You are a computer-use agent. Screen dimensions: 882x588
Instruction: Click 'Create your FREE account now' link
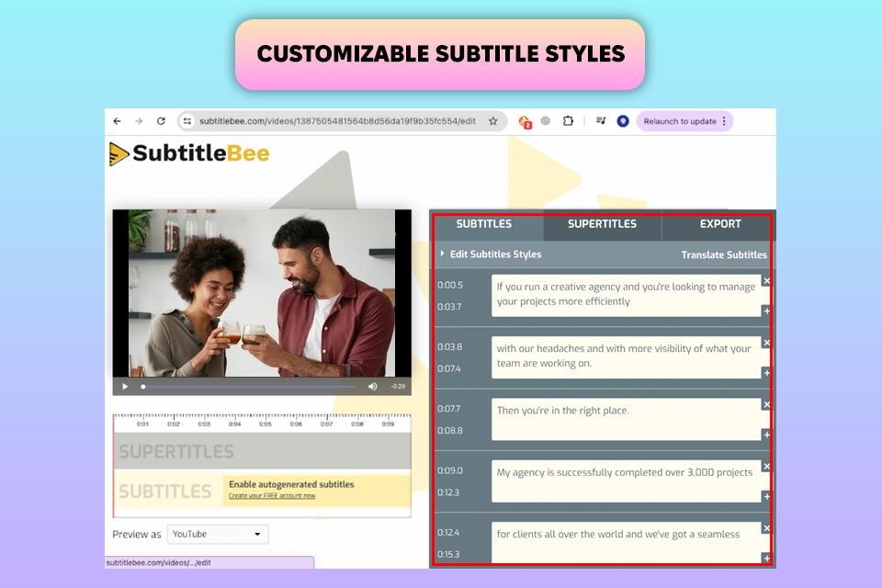(272, 496)
